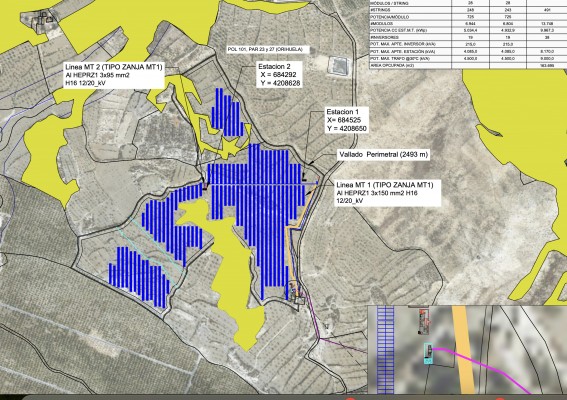Click the 'Estacion 2' label heading

[274, 67]
